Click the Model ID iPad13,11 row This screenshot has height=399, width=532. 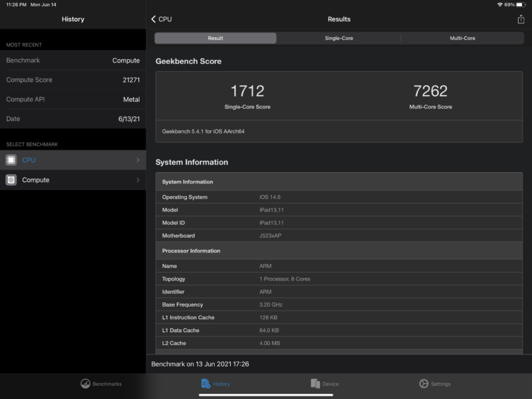click(x=339, y=223)
